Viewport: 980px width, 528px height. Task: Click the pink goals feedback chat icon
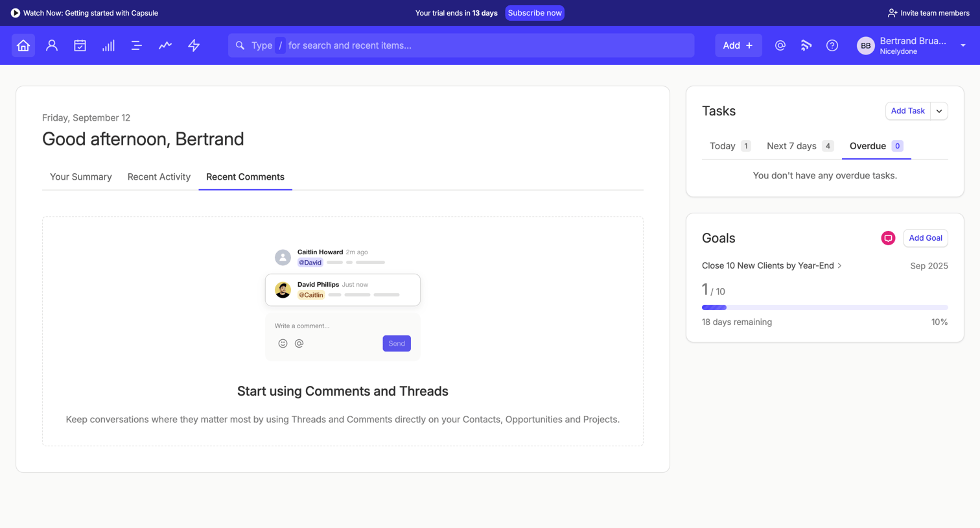click(888, 238)
